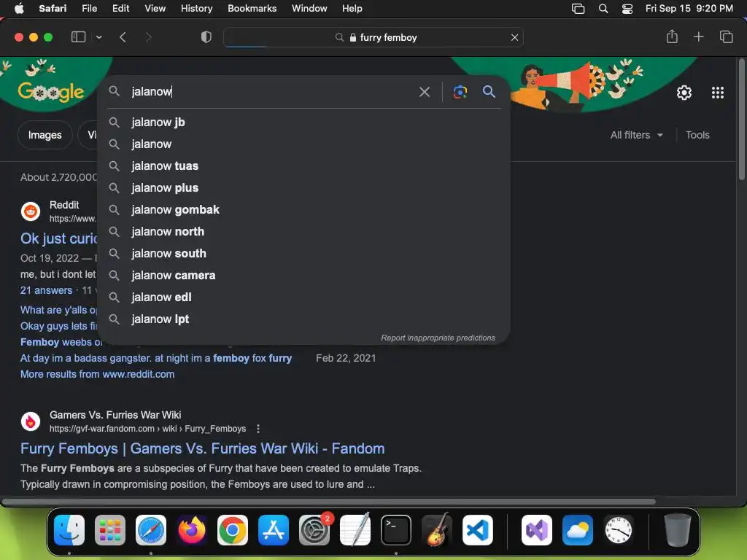
Task: Click the Reddit result favicon
Action: click(31, 211)
